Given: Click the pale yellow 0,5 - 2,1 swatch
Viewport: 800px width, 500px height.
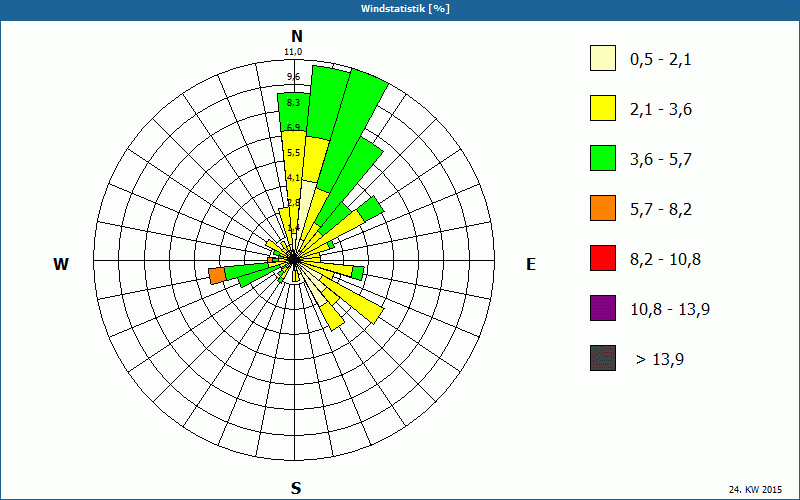Looking at the screenshot, I should 603,58.
